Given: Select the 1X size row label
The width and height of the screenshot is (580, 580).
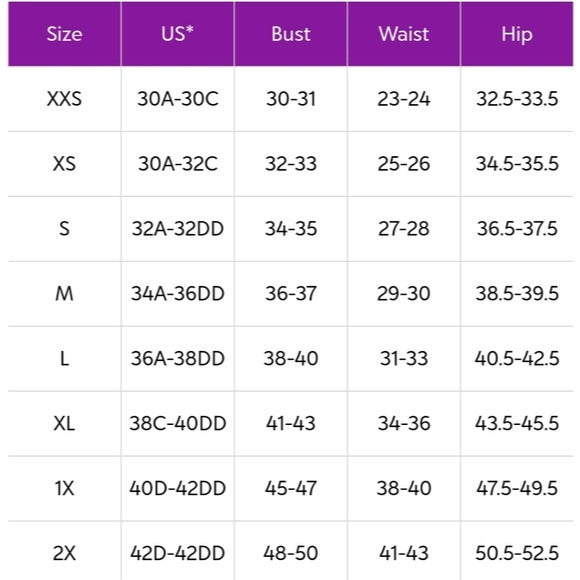Looking at the screenshot, I should 64,488.
